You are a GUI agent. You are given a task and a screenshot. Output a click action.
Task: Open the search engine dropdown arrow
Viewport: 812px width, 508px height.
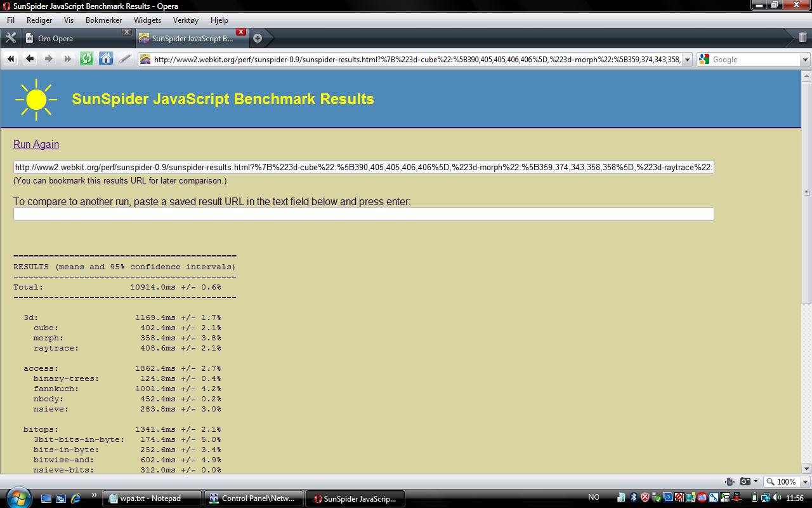[x=805, y=60]
